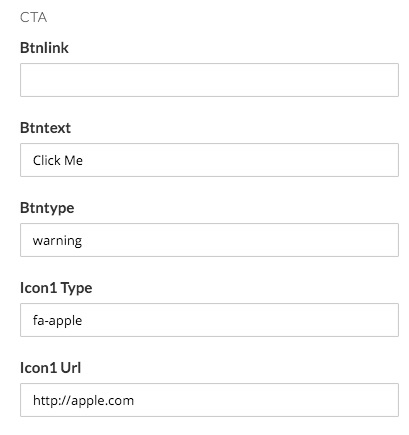Image resolution: width=409 pixels, height=435 pixels.
Task: Place cursor on the 'fa-apple' text value
Action: [57, 321]
